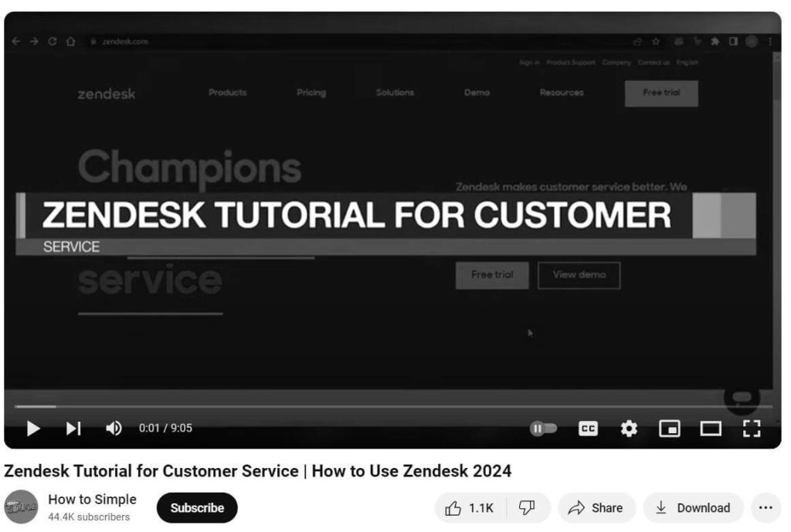
Task: Click the View demo button
Action: [579, 276]
